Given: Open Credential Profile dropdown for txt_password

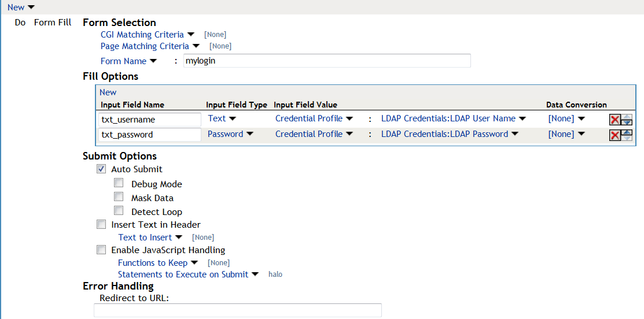Looking at the screenshot, I should [x=314, y=133].
